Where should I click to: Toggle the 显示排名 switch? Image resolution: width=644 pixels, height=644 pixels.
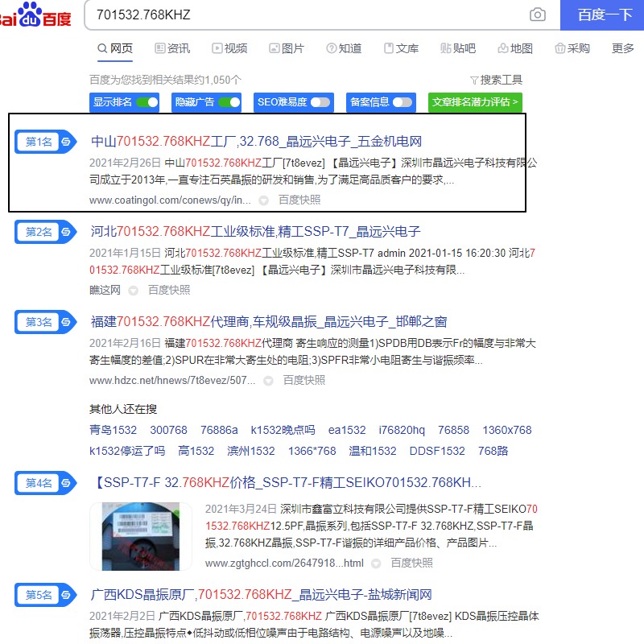(x=147, y=102)
